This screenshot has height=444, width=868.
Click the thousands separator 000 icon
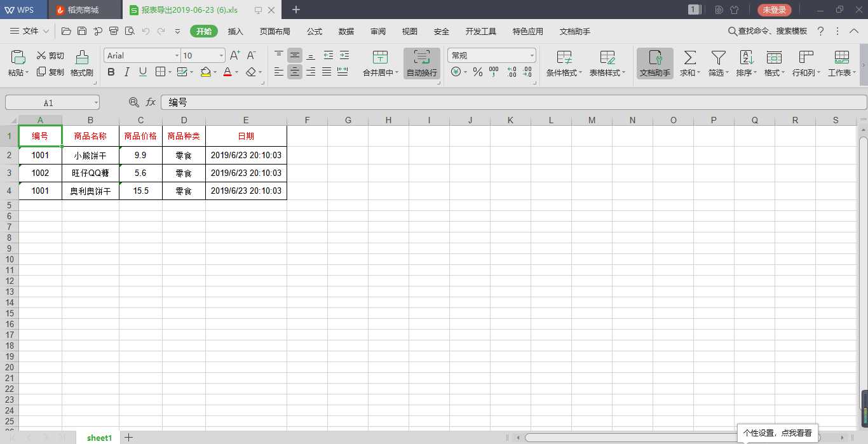tap(494, 72)
